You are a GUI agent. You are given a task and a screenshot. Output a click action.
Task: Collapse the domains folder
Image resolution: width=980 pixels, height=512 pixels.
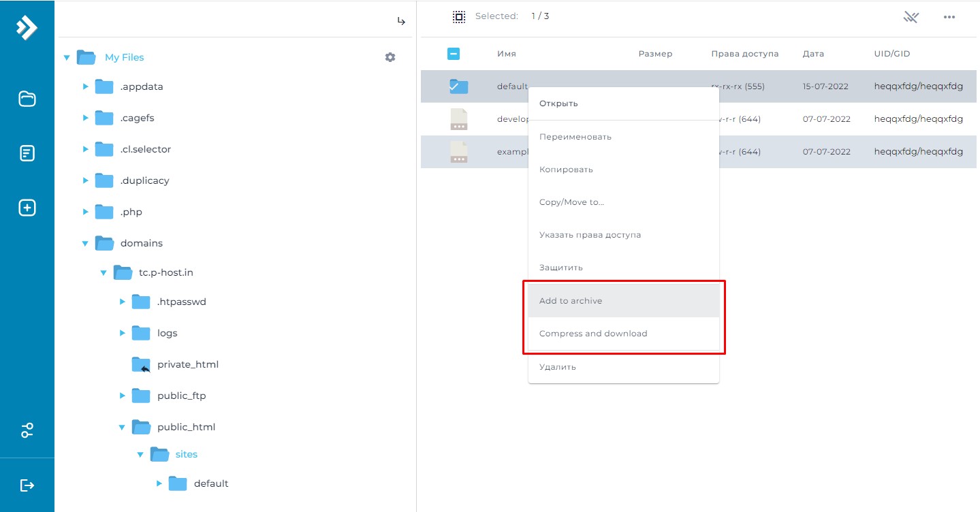click(x=85, y=243)
